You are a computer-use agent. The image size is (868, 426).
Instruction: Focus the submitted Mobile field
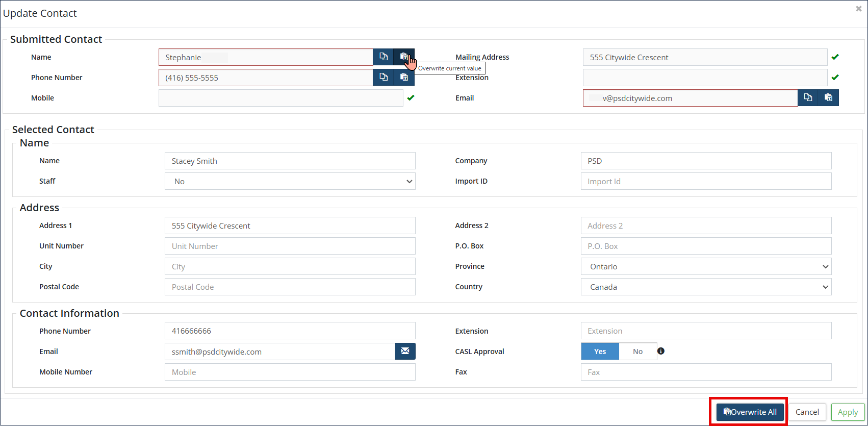coord(281,98)
